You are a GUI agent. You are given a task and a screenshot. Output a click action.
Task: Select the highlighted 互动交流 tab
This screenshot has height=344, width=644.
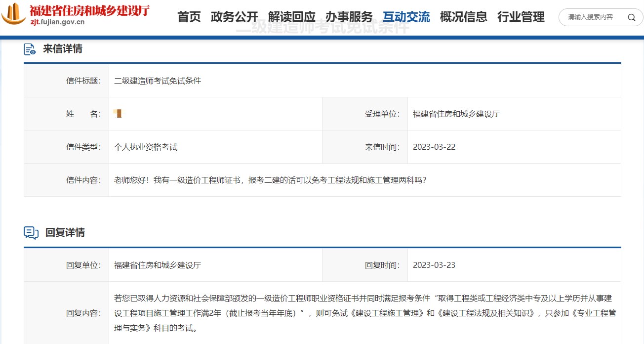(x=406, y=16)
